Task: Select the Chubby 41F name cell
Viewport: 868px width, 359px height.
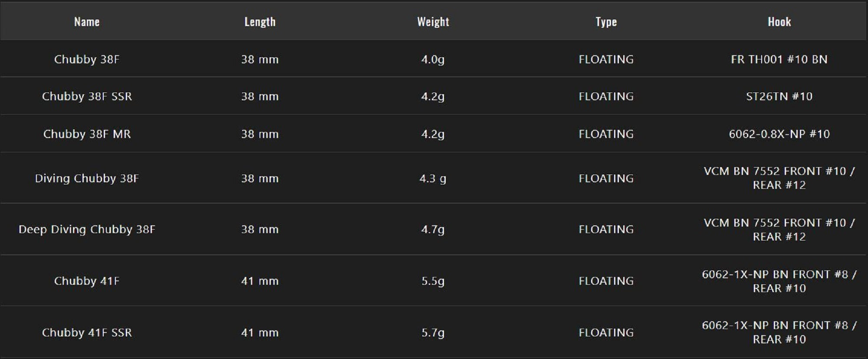Action: (x=87, y=281)
